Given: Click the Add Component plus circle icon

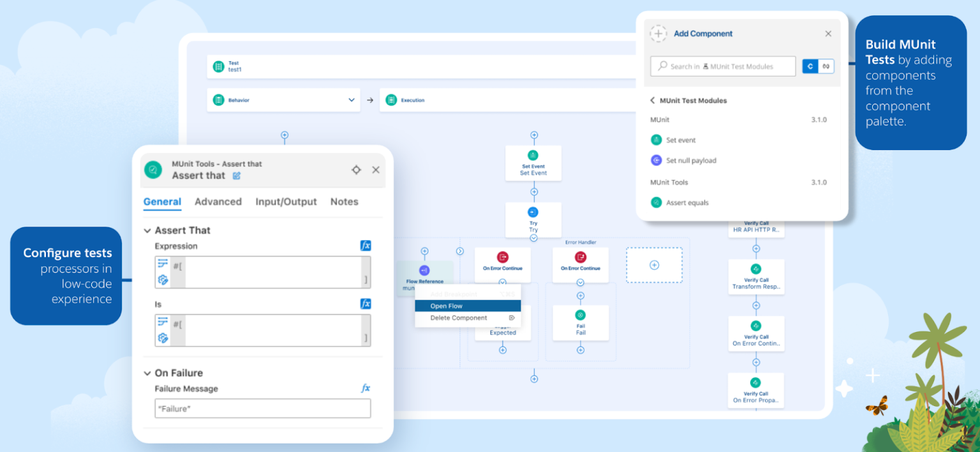Looking at the screenshot, I should tap(658, 34).
